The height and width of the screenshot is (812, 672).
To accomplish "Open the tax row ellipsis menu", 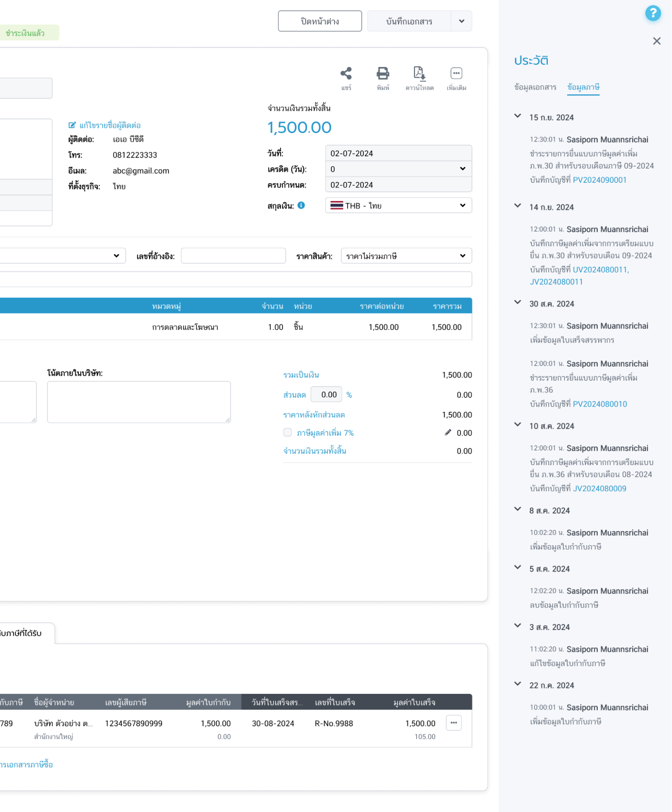I will [454, 723].
